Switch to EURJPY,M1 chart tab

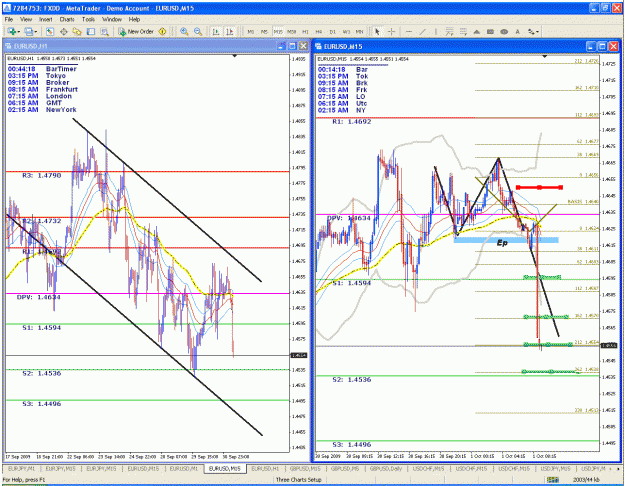pyautogui.click(x=22, y=469)
